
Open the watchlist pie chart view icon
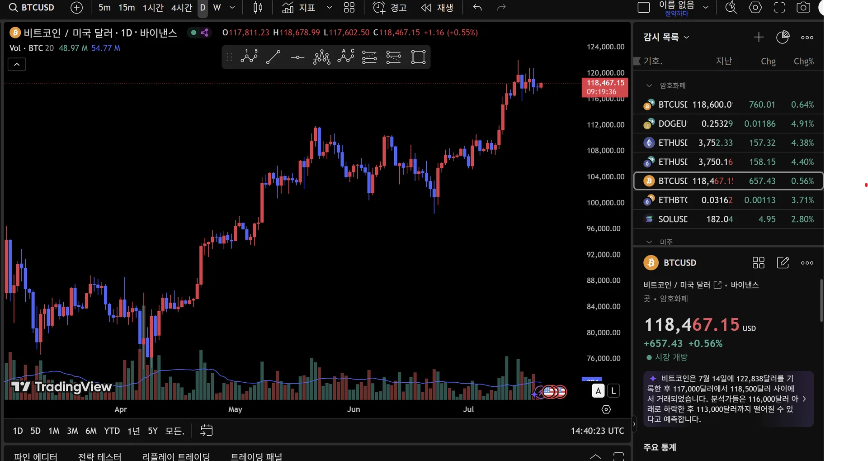point(783,37)
